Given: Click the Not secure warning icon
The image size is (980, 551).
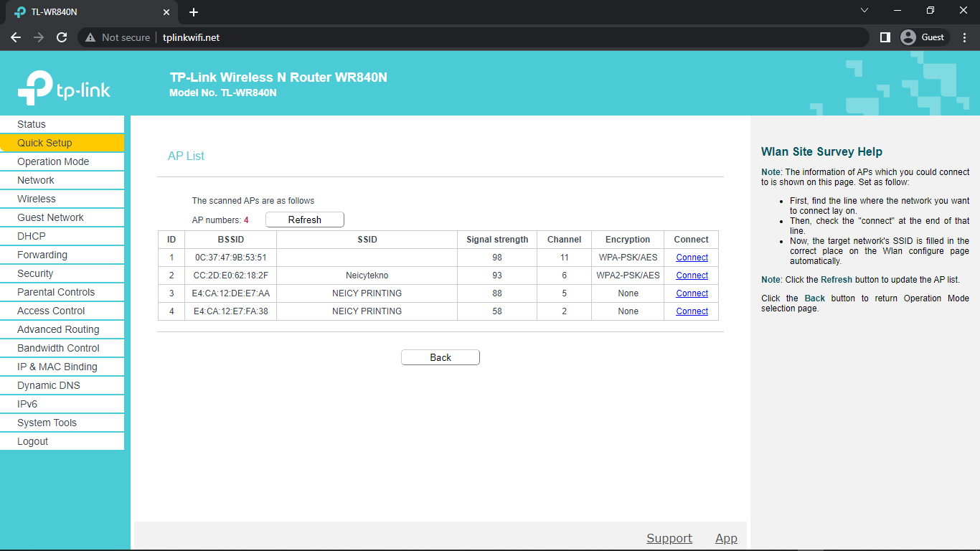Looking at the screenshot, I should click(x=90, y=37).
